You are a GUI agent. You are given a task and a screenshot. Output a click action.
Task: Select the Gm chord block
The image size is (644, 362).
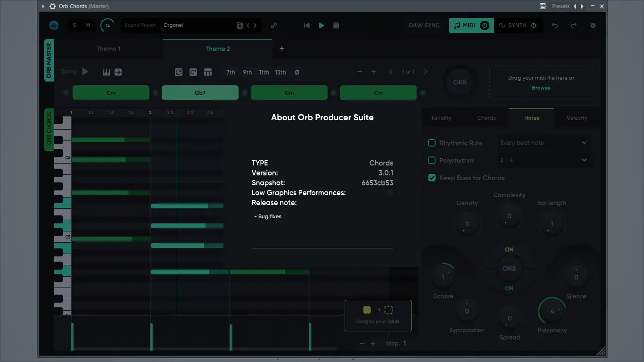coord(289,93)
